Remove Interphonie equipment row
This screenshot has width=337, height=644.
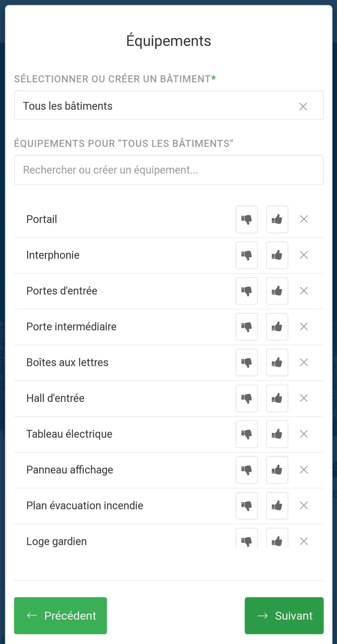pos(304,255)
